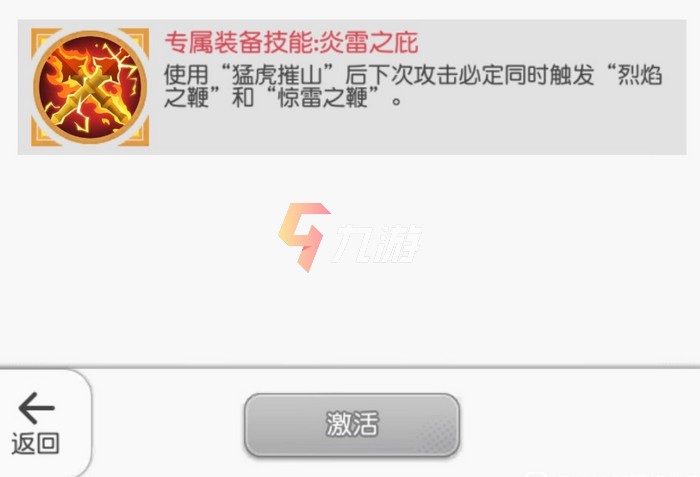Select the red title 专属装备技能:炎雷之庇

point(292,42)
